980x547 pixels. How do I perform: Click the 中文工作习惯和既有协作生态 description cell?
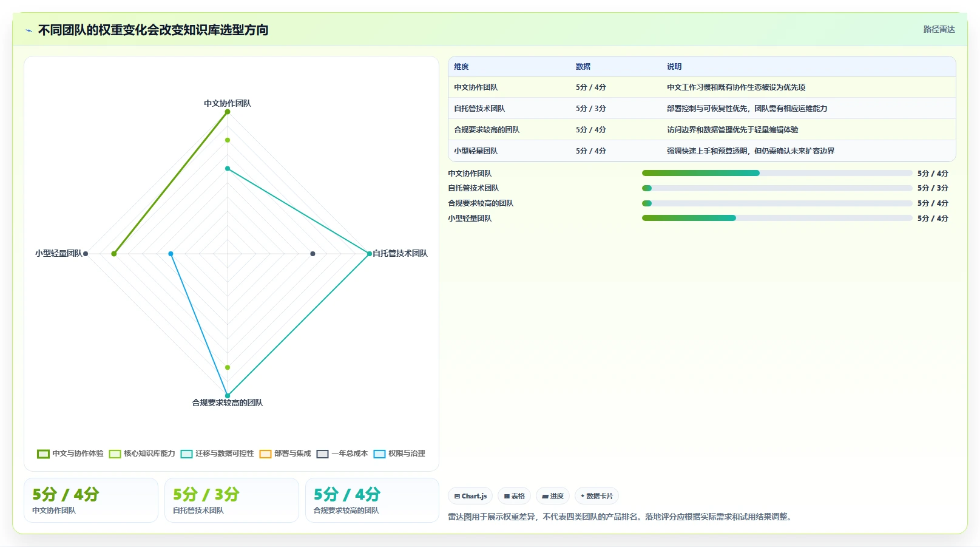point(736,87)
